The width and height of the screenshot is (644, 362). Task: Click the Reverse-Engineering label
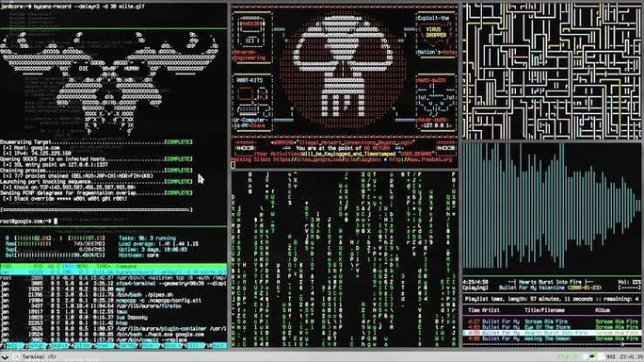[x=250, y=55]
